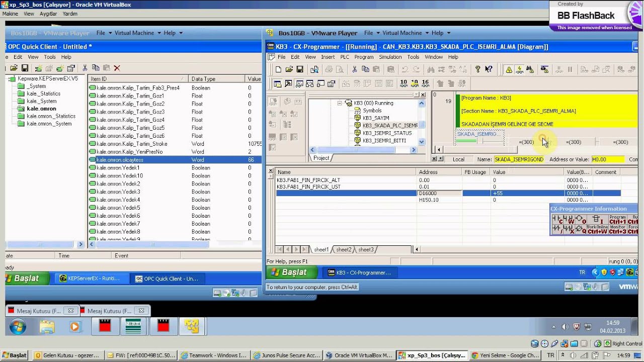
Task: Click Yeni Sekme Google Chrome taskbar item
Action: coord(505,355)
